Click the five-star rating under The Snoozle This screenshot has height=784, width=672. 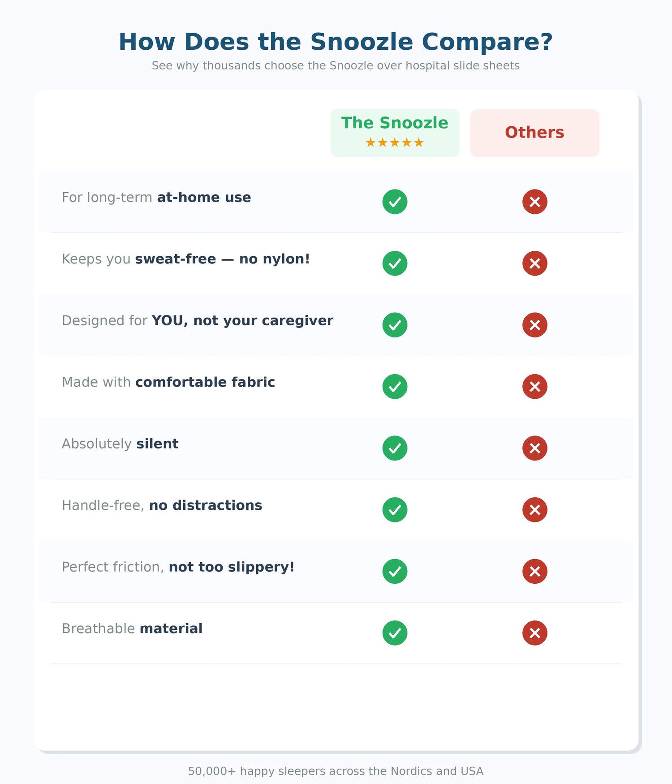click(395, 143)
